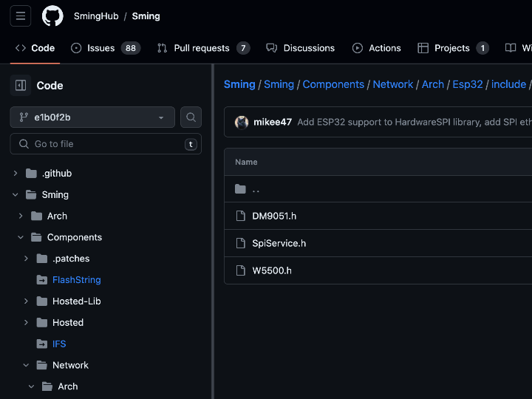This screenshot has width=532, height=399.
Task: Expand the Hosted-Lib folder
Action: point(26,301)
